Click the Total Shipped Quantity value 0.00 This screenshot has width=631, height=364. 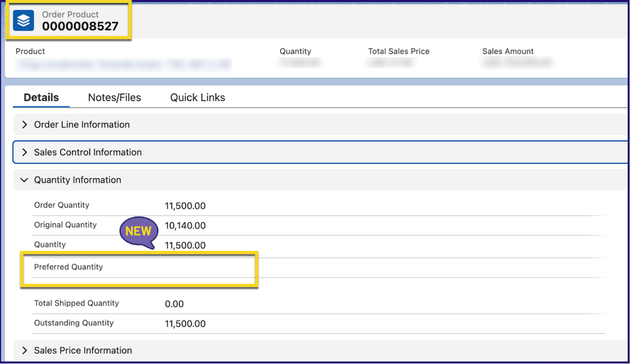point(174,304)
